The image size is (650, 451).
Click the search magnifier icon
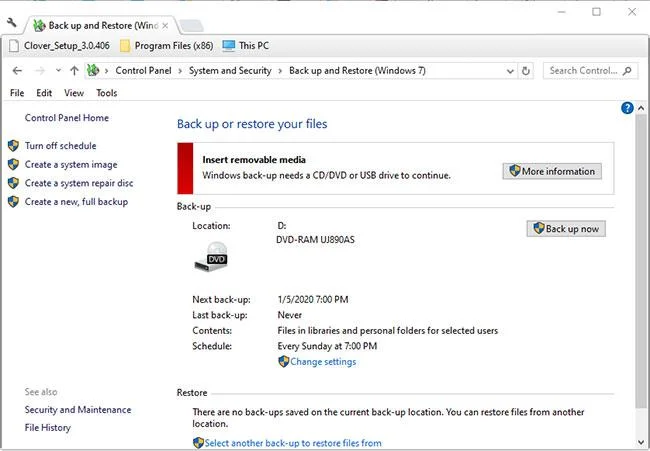point(627,71)
